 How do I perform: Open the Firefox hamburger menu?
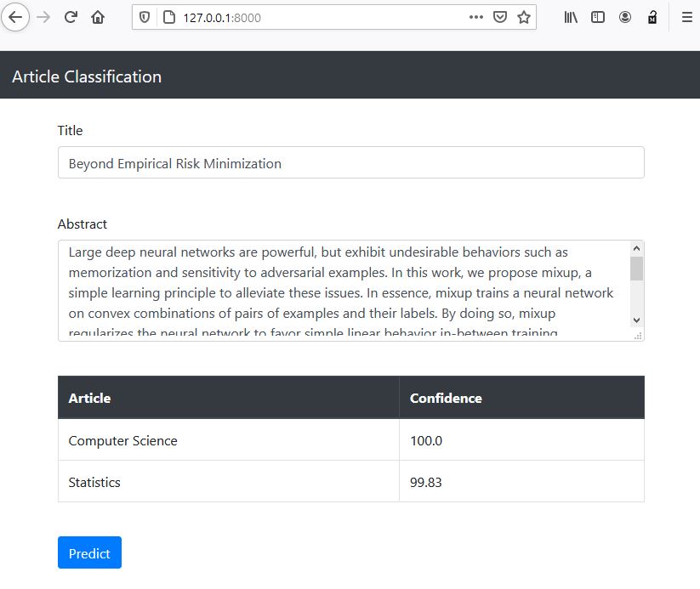click(x=686, y=16)
